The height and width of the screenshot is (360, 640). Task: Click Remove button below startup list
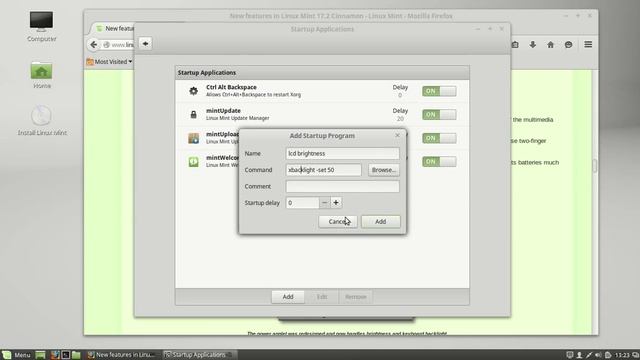(356, 297)
